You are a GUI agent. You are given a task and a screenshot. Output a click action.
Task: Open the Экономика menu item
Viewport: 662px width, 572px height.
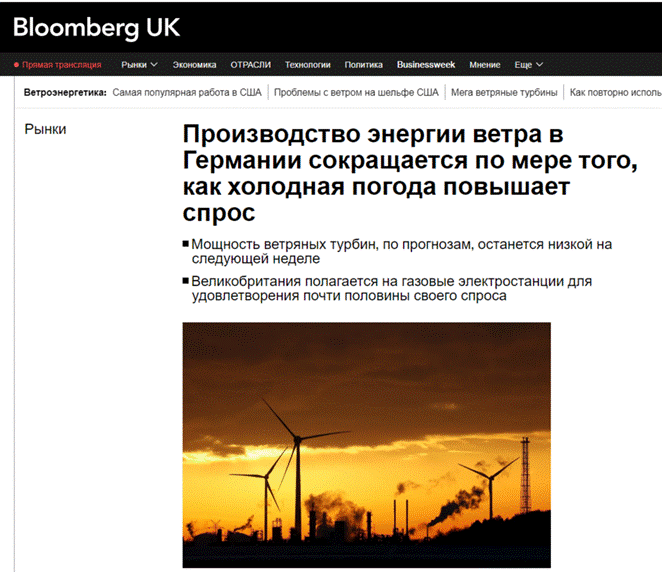point(194,65)
